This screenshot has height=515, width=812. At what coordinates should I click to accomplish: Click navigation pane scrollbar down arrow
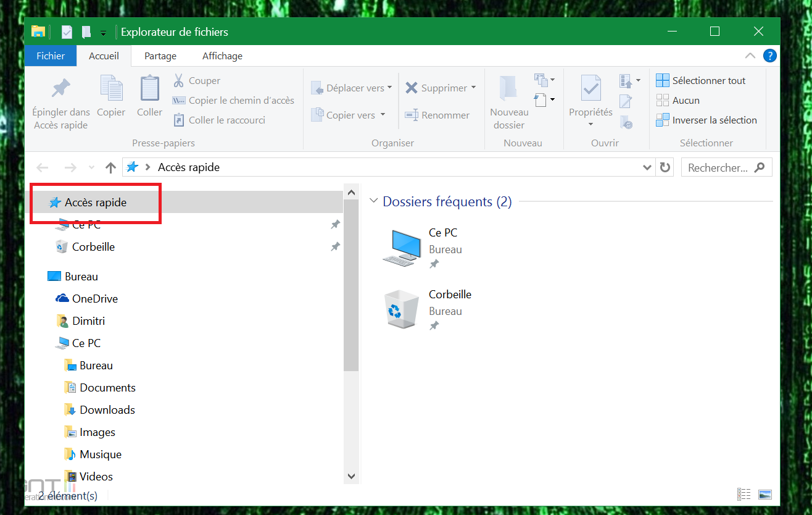(x=351, y=476)
